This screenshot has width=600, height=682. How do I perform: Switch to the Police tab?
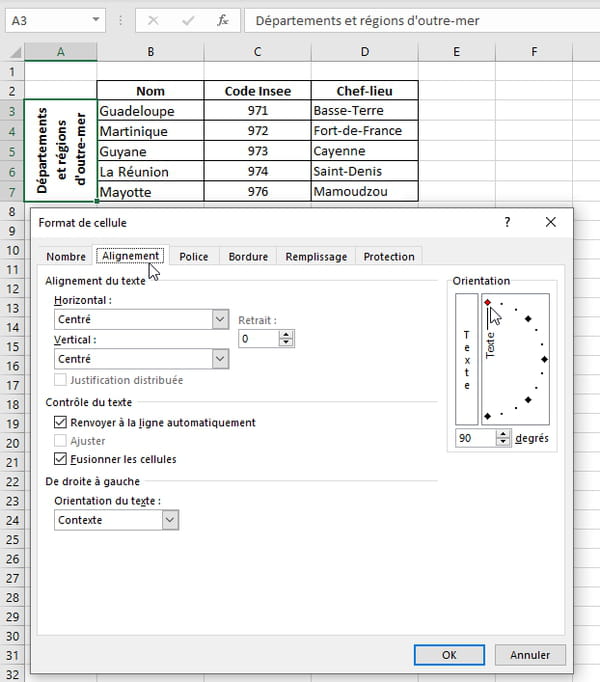pos(193,256)
